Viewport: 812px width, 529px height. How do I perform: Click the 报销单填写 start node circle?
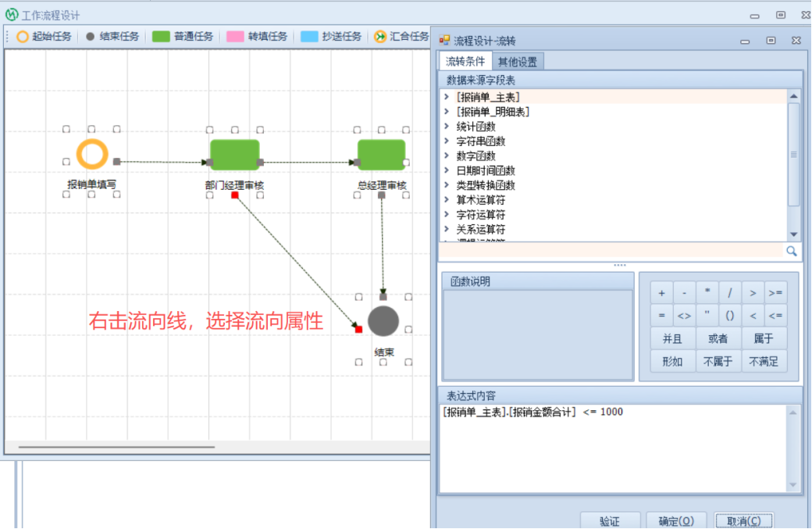[x=91, y=155]
